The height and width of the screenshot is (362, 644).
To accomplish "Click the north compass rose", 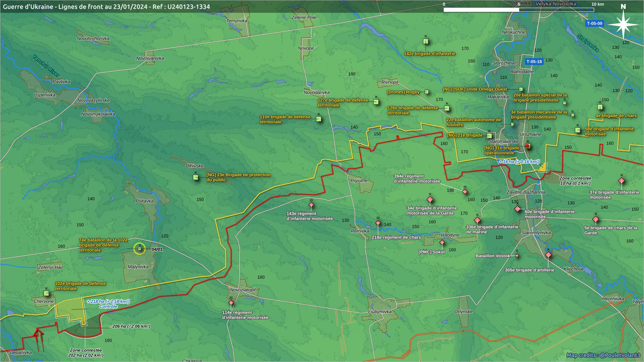I will coord(623,25).
